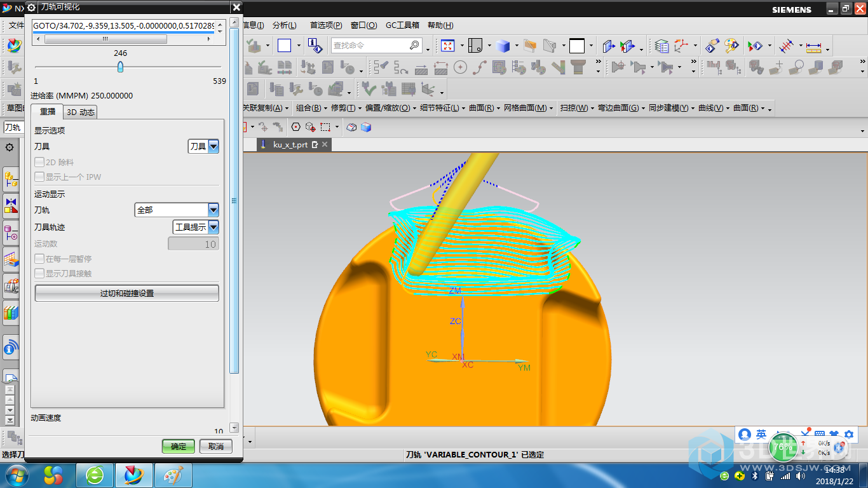Toggle 显示上一个 IPW checkbox

coord(39,177)
